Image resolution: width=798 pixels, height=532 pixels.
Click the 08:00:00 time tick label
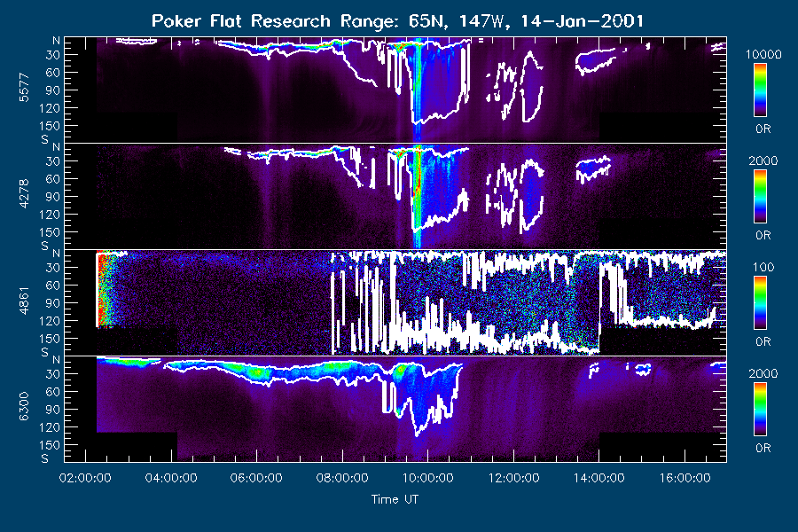(x=342, y=478)
